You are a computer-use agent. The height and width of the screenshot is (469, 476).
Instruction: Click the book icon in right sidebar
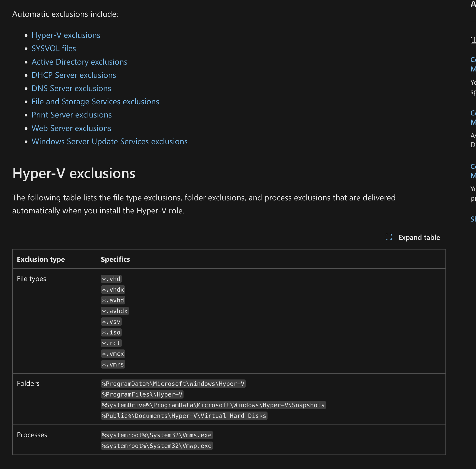[473, 40]
